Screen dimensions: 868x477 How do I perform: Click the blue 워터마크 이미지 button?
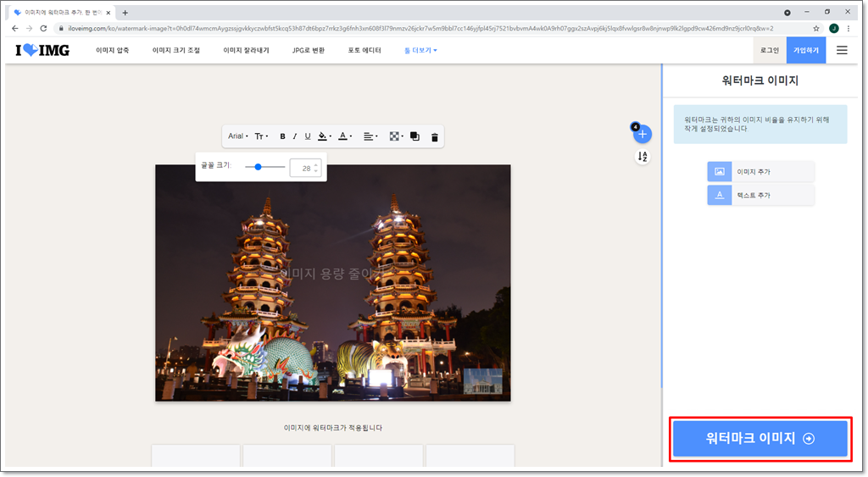point(760,438)
